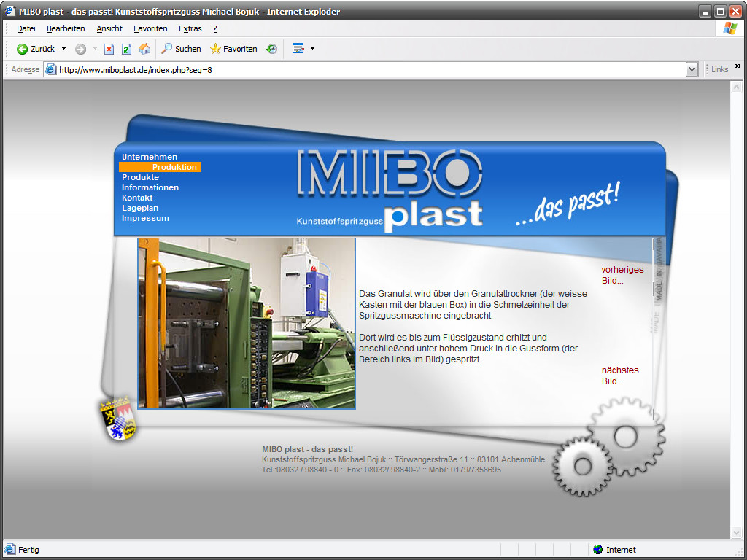
Task: Click the page edit toolbar icon
Action: (x=298, y=49)
